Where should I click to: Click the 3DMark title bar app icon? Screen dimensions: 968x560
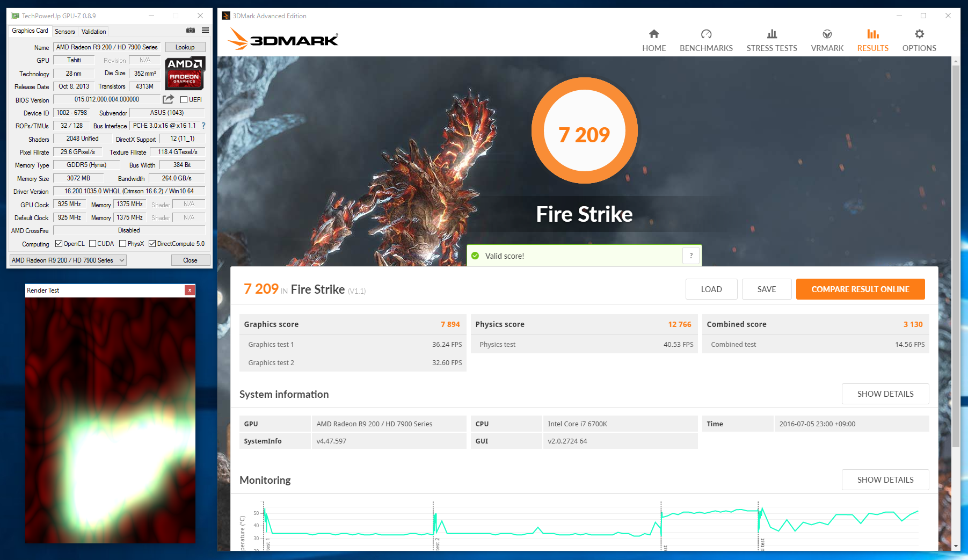tap(226, 16)
